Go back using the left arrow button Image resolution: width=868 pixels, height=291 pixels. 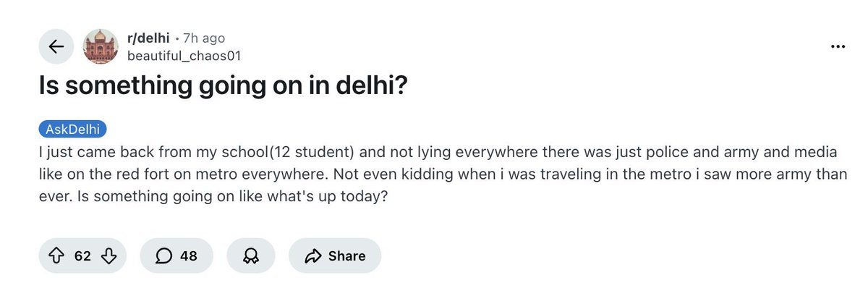[x=56, y=47]
